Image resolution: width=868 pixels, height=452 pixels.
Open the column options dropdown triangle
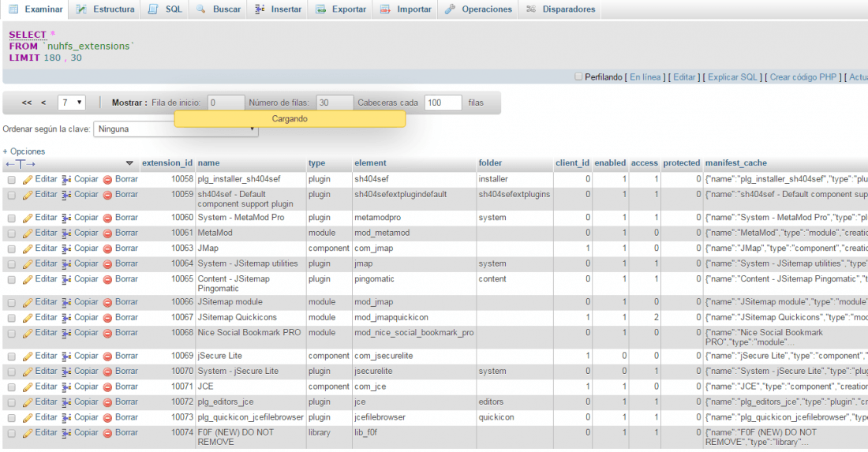click(129, 163)
